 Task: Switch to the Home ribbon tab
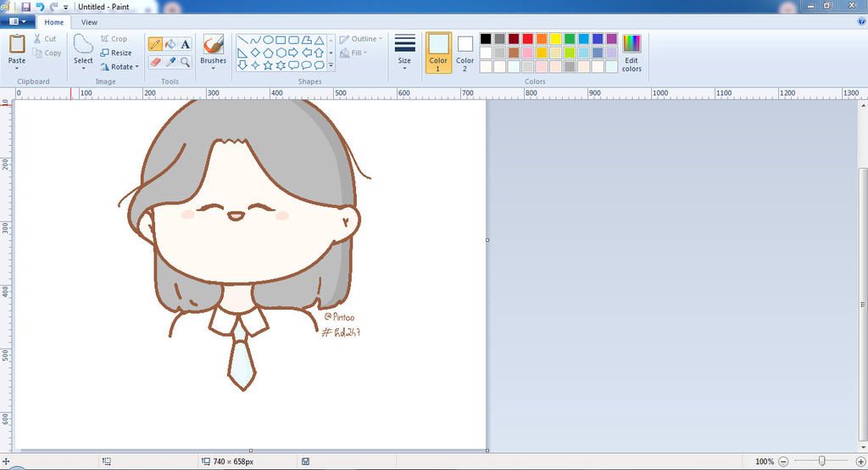pos(53,22)
